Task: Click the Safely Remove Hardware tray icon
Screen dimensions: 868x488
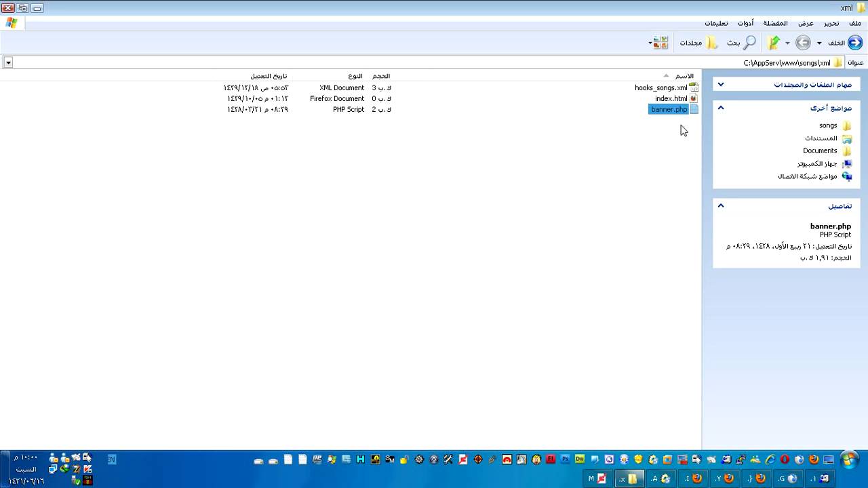Action: (75, 481)
